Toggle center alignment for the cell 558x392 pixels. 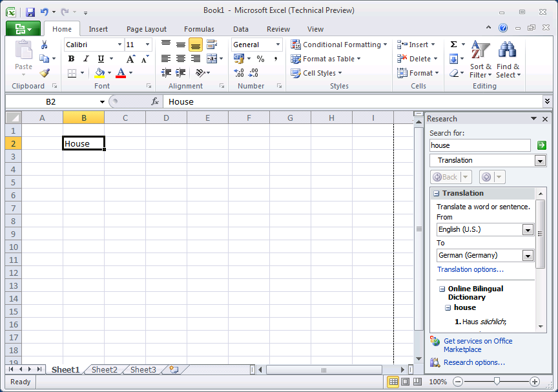[181, 59]
